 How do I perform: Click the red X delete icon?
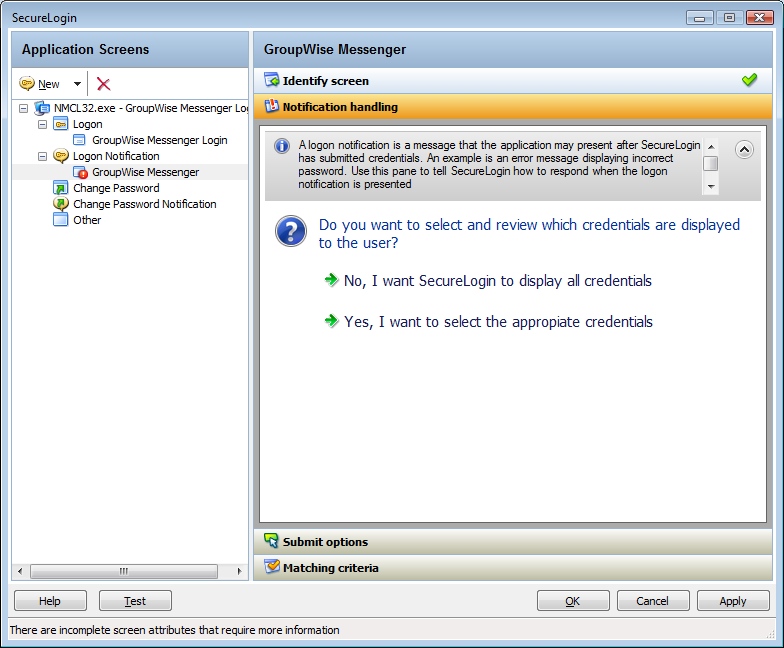pos(104,84)
